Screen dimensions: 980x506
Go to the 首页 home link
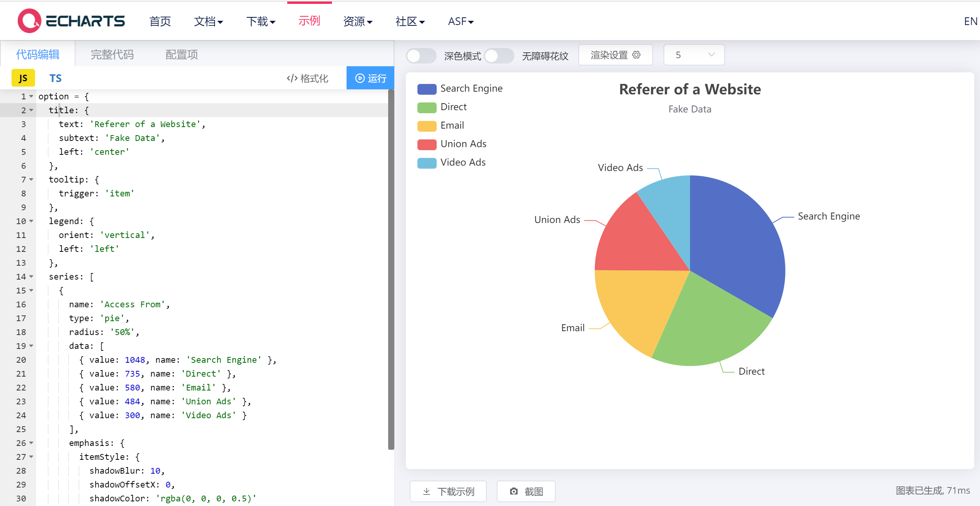pos(160,21)
